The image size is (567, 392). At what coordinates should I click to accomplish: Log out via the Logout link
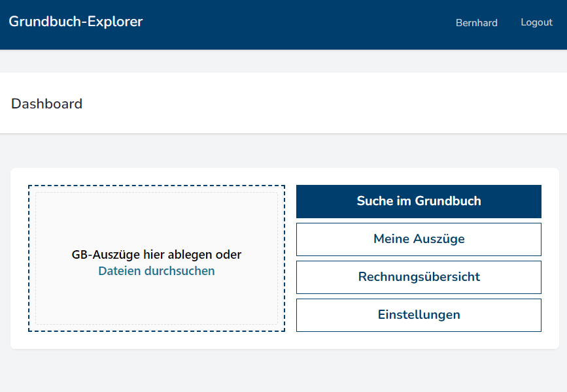tap(536, 23)
